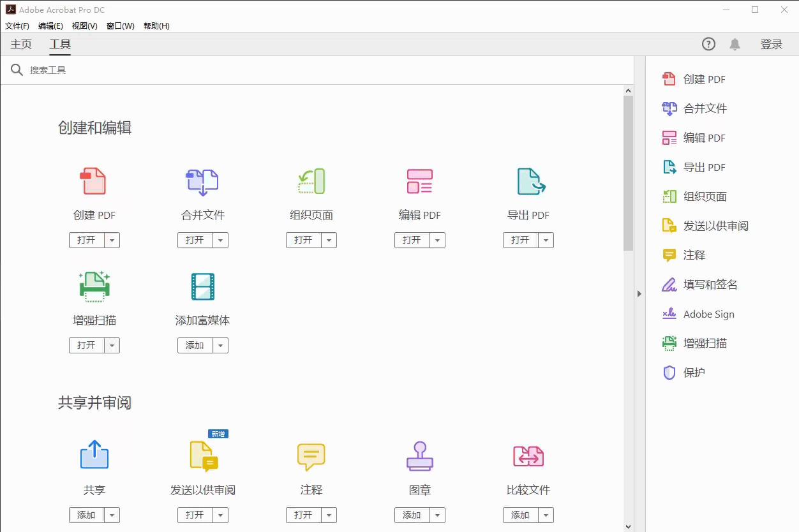Expand dropdown arrow next to 合并文件 打开
Screen dimensions: 799x532
click(220, 240)
